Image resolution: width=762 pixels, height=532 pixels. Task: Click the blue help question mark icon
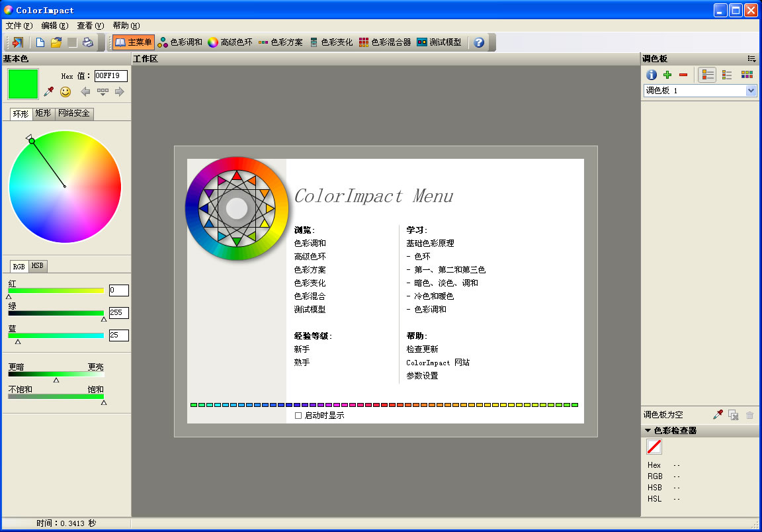coord(479,42)
